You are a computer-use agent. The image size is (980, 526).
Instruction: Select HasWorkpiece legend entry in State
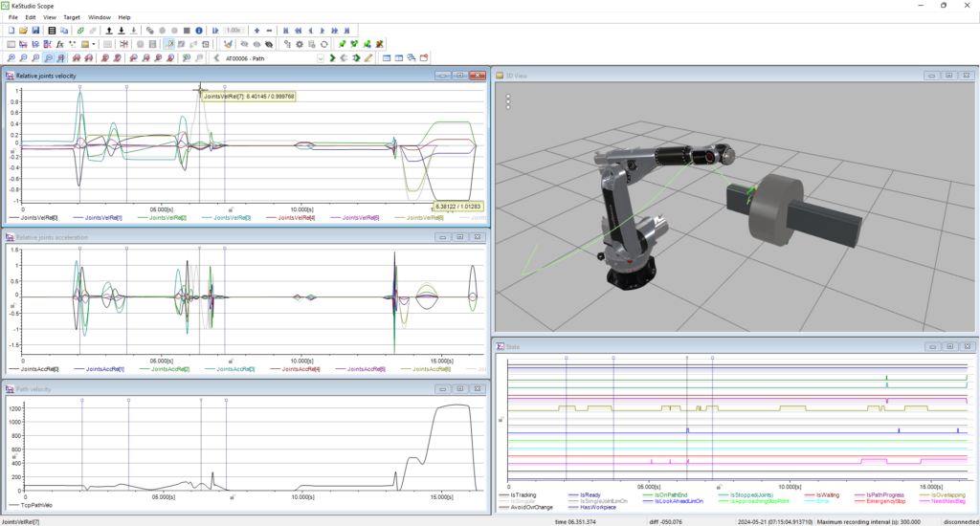591,507
